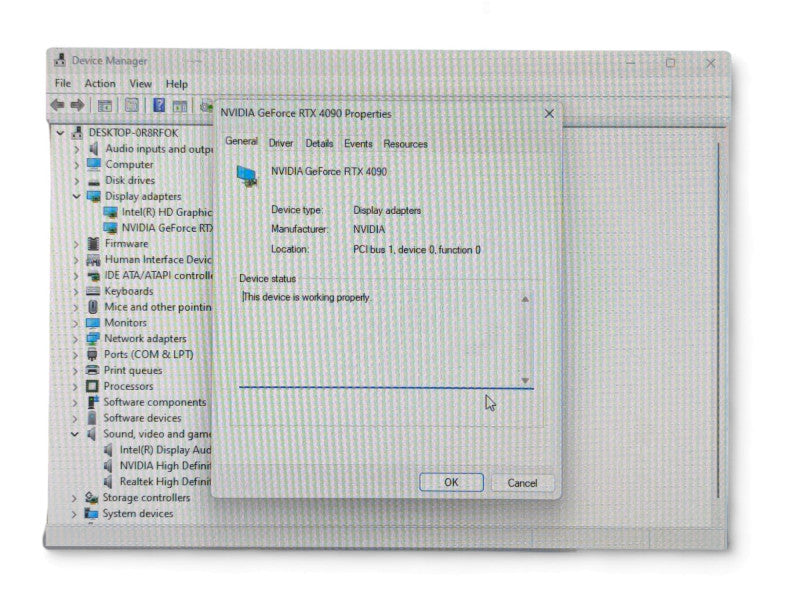Open the File menu
Viewport: 800px width, 602px height.
63,83
